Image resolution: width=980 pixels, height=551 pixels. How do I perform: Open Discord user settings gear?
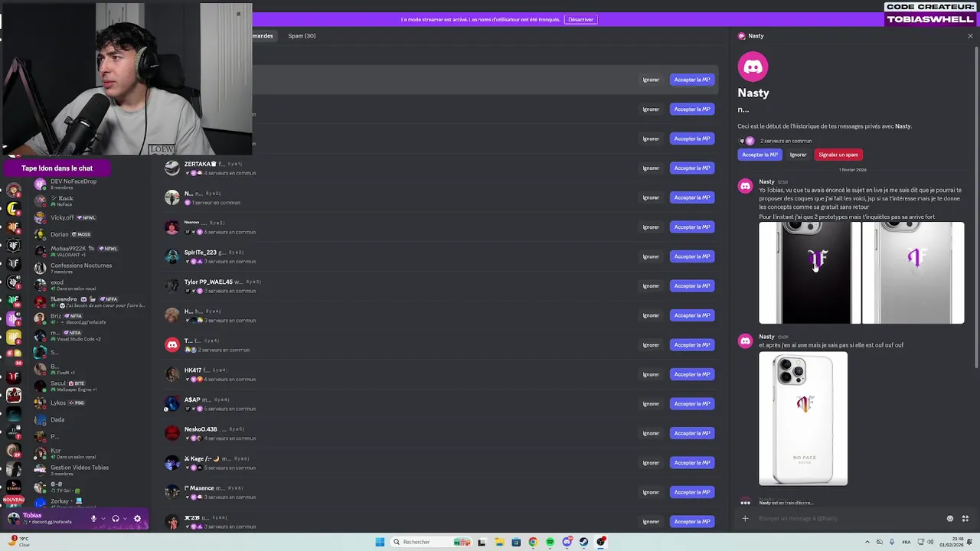(x=137, y=518)
